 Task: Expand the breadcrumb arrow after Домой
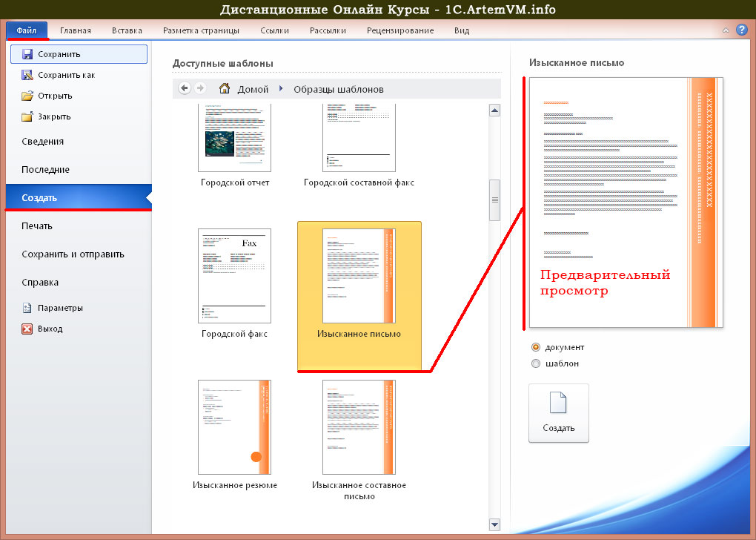281,89
